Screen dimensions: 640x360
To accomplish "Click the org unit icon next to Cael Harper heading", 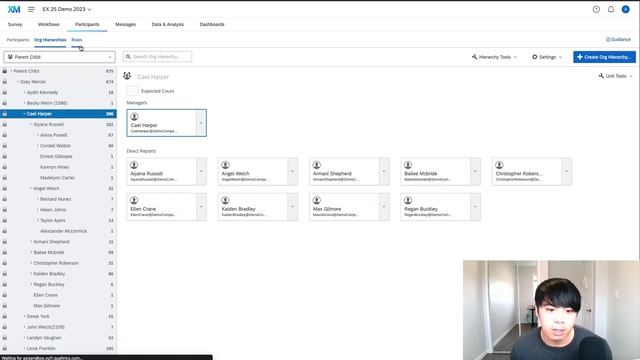I will (127, 76).
